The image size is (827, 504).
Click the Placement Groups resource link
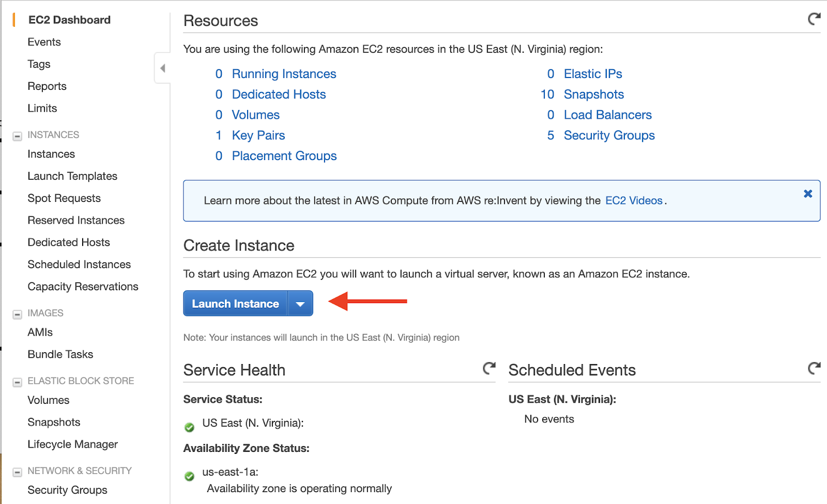point(284,156)
